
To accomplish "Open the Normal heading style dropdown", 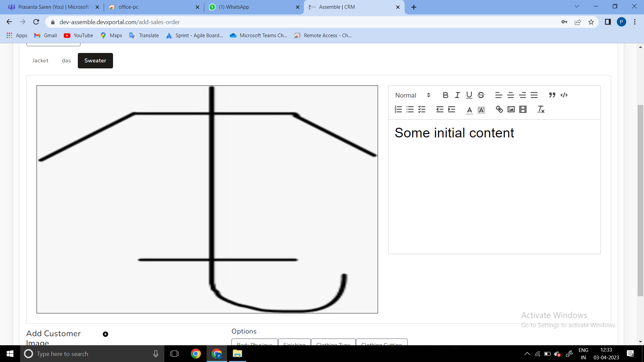I will (x=413, y=95).
